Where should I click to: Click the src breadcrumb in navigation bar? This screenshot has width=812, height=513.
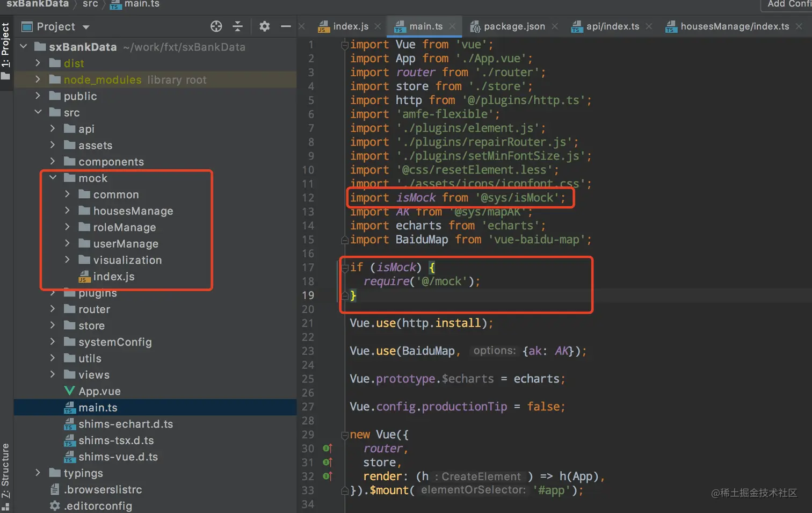click(x=90, y=4)
